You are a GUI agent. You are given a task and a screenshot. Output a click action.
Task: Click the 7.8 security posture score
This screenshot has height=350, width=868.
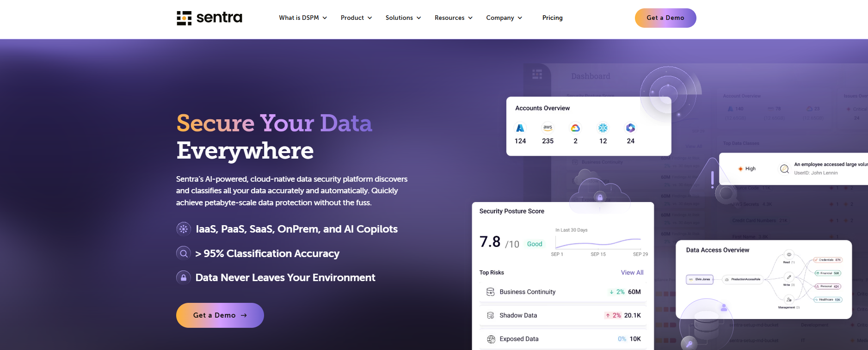490,241
